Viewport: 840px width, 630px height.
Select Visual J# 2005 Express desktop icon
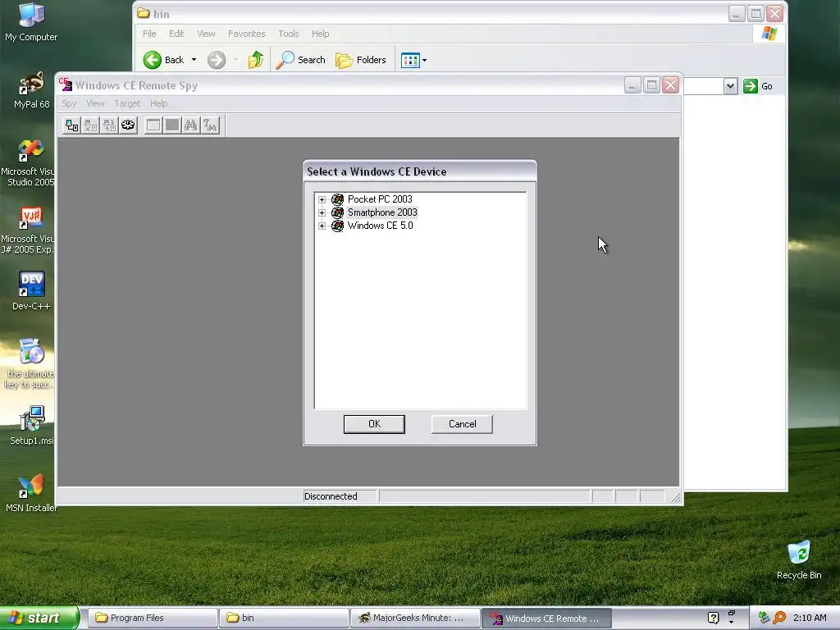[x=28, y=231]
